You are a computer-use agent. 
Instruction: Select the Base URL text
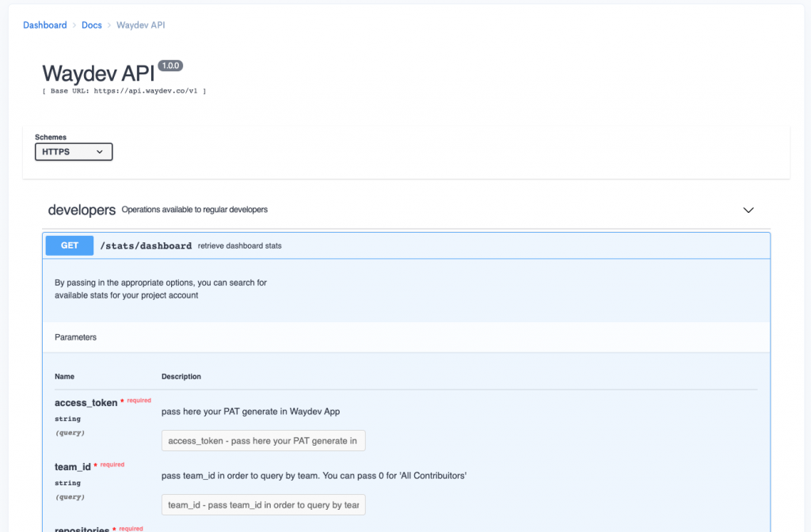[124, 91]
